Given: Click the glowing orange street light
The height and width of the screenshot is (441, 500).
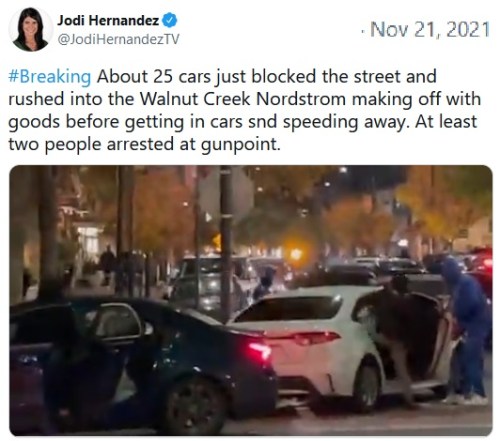Looking at the screenshot, I should tap(296, 254).
